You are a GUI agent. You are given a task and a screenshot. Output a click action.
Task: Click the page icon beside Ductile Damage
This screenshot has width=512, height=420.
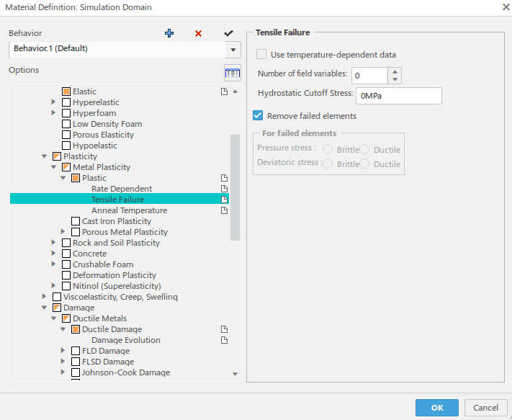(225, 329)
